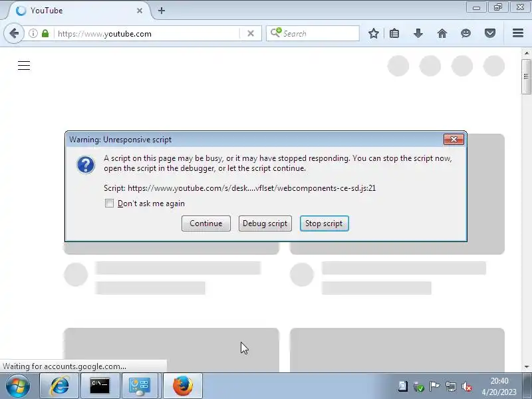Click Firefox taskbar icon
This screenshot has height=399, width=532.
[182, 386]
